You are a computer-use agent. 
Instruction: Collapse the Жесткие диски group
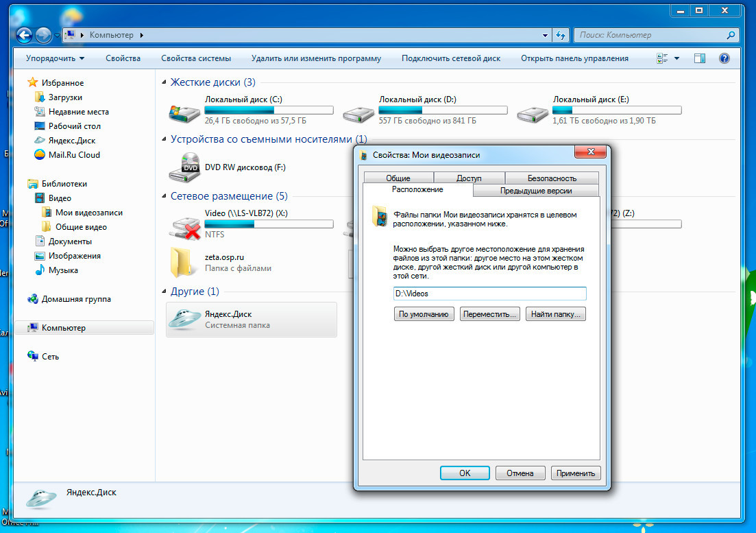164,82
